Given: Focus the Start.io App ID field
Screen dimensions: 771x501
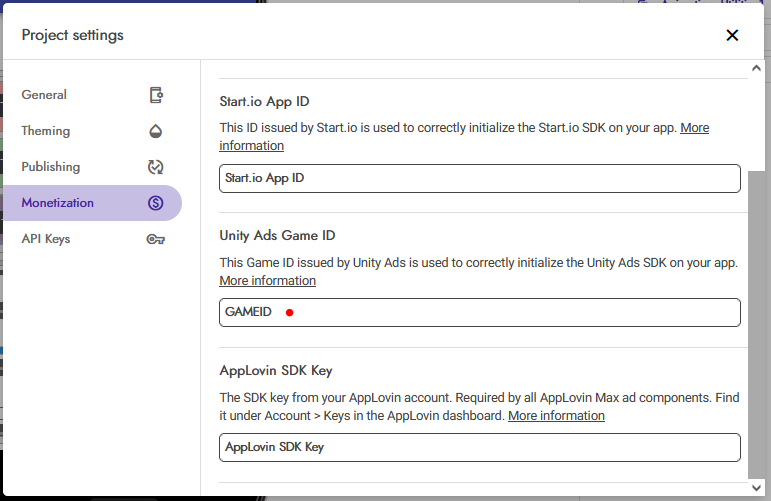Looking at the screenshot, I should pos(480,178).
